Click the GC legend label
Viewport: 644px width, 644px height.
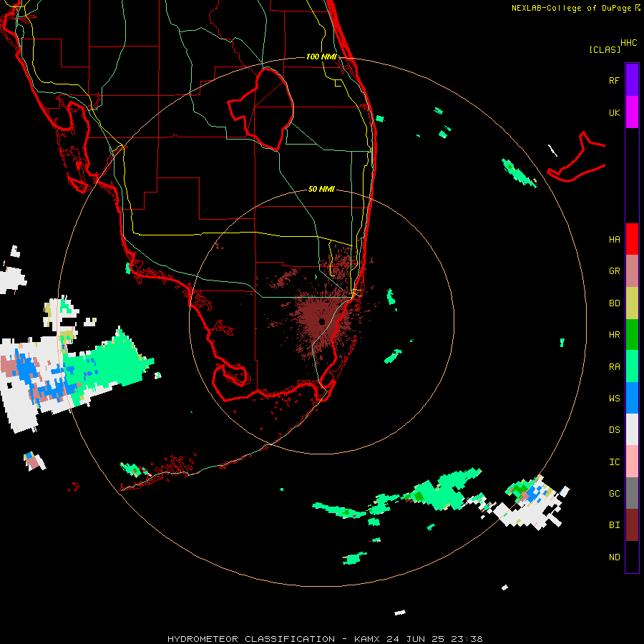(x=614, y=494)
